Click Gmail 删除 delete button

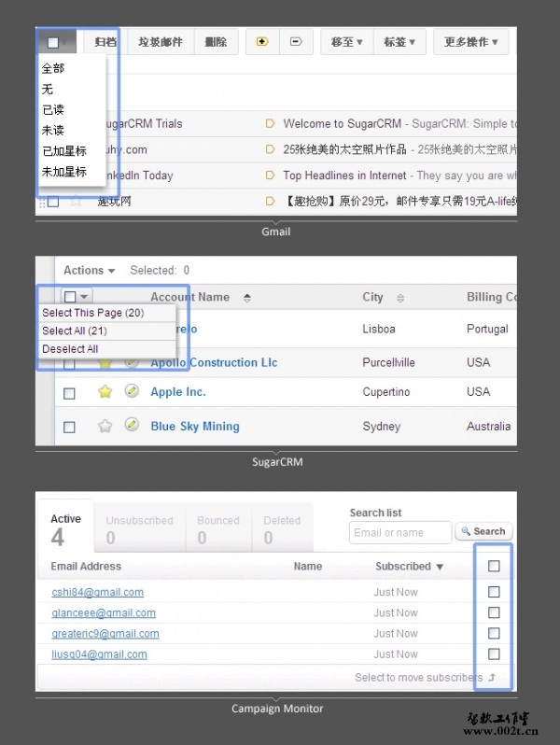217,42
